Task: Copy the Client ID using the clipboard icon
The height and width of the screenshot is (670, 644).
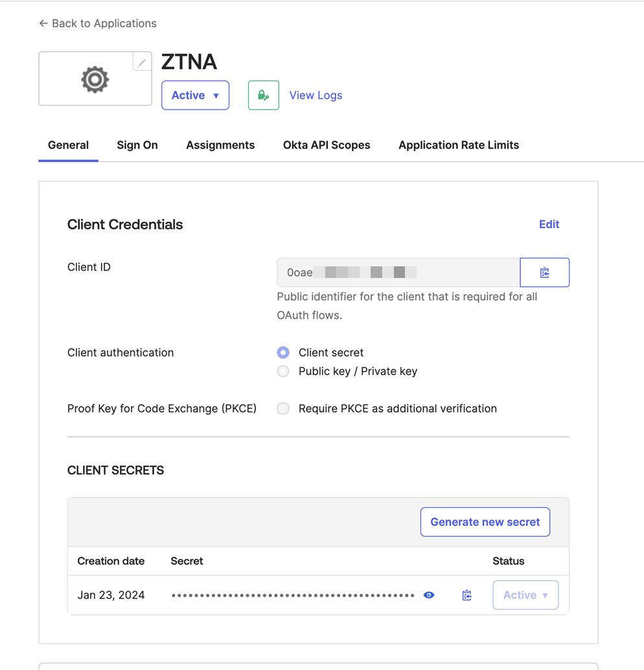Action: point(544,272)
